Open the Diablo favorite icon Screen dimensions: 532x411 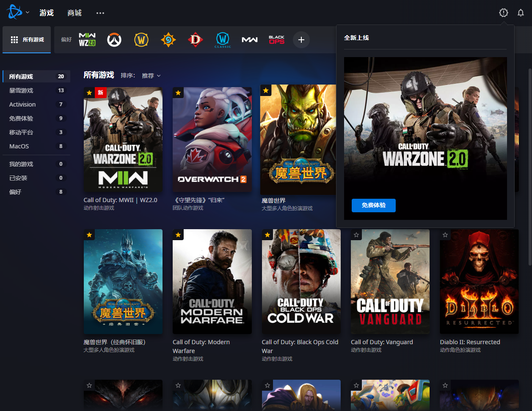click(195, 40)
